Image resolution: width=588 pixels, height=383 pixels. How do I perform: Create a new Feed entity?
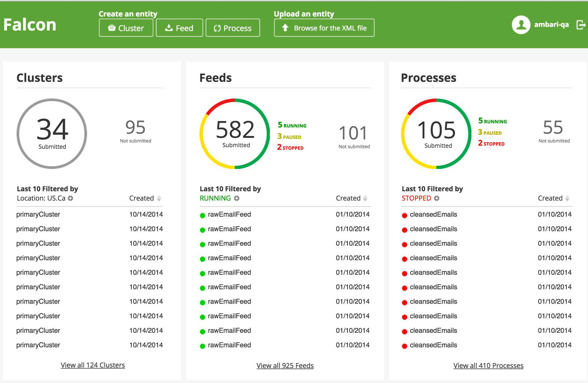click(179, 28)
